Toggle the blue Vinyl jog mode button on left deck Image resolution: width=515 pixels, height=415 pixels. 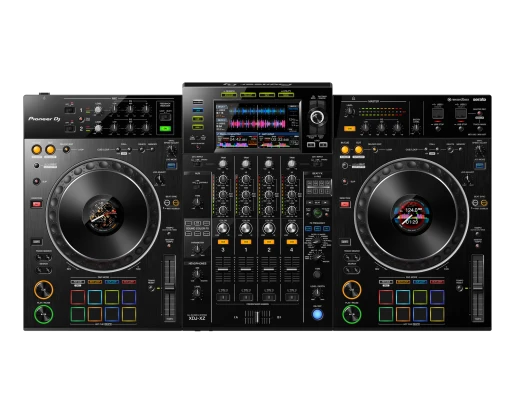171,165
